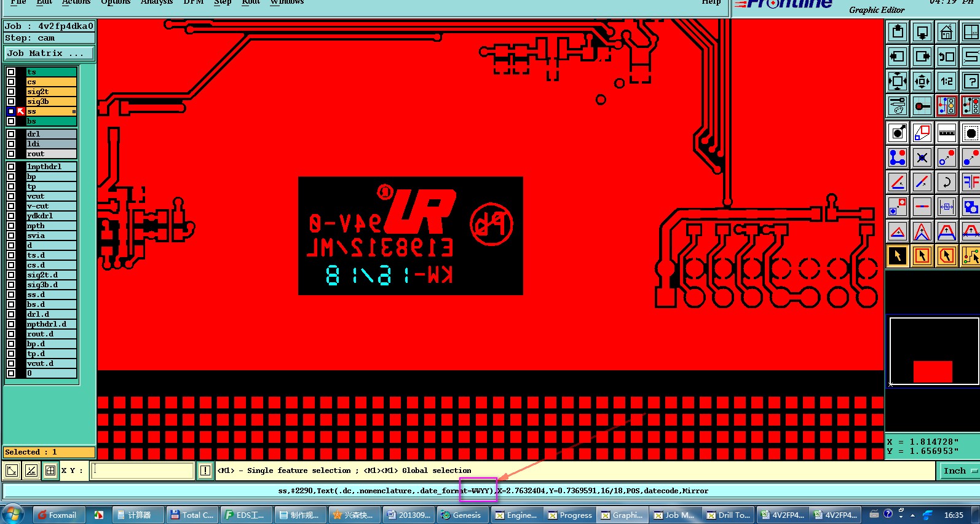This screenshot has height=524, width=980.
Task: Open the Inch units dropdown
Action: pyautogui.click(x=958, y=471)
